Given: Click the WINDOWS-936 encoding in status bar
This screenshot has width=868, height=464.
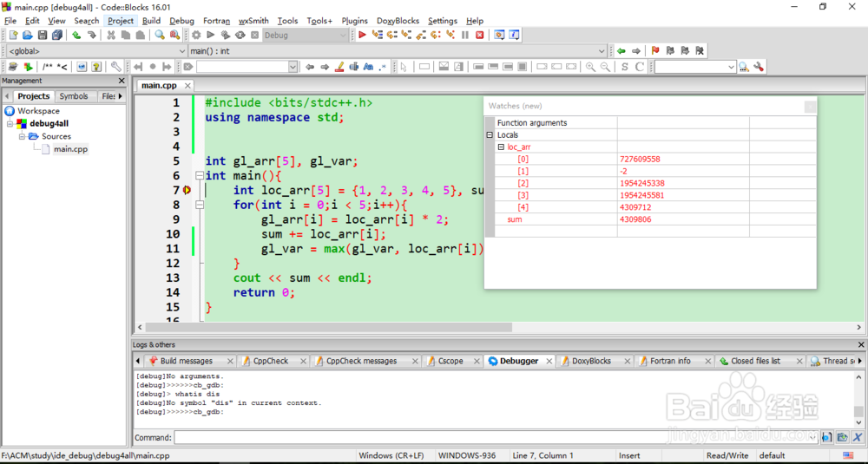Looking at the screenshot, I should click(x=467, y=455).
